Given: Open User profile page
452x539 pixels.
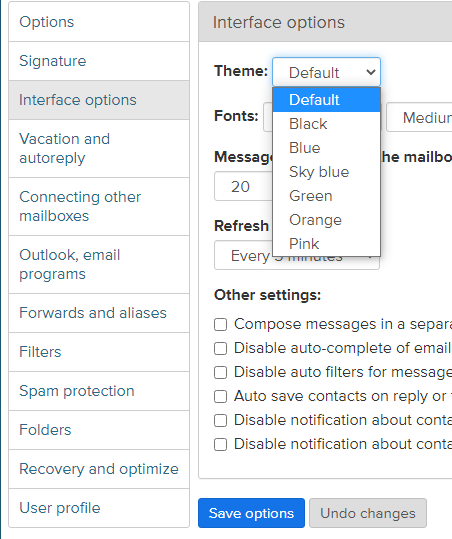Looking at the screenshot, I should (x=99, y=508).
